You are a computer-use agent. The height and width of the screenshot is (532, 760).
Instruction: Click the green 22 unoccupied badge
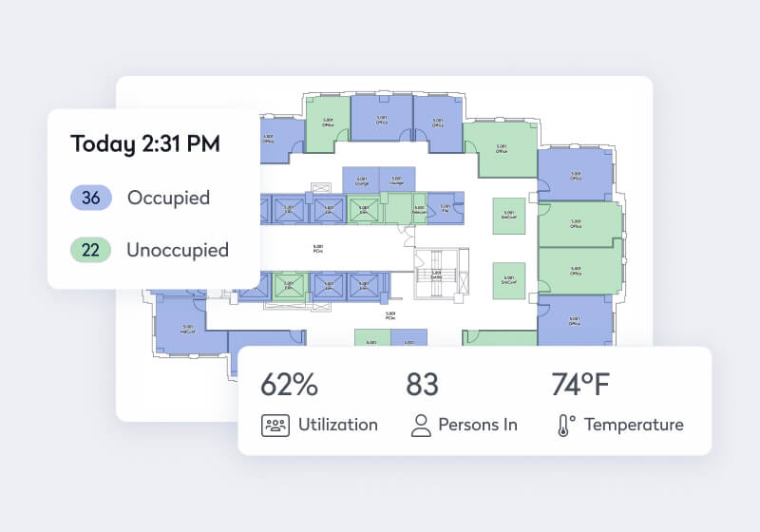(91, 250)
